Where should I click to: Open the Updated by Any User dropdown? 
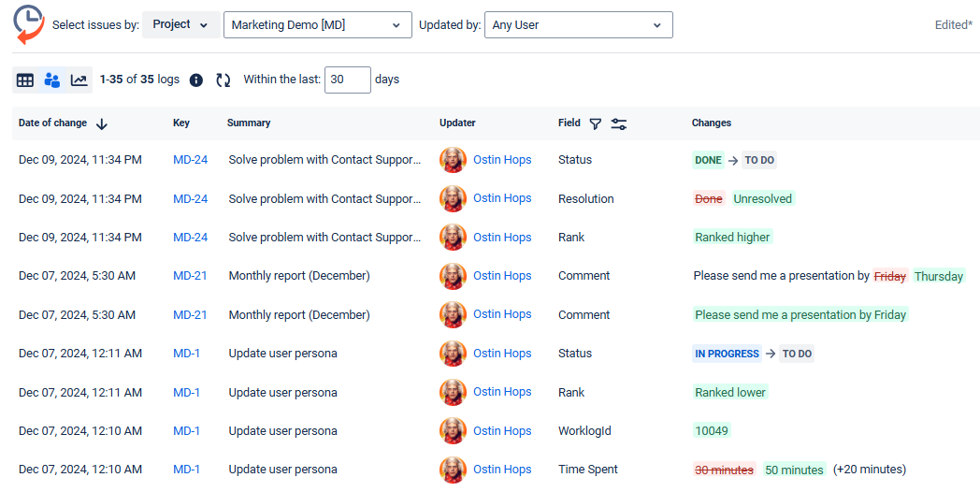pos(578,25)
